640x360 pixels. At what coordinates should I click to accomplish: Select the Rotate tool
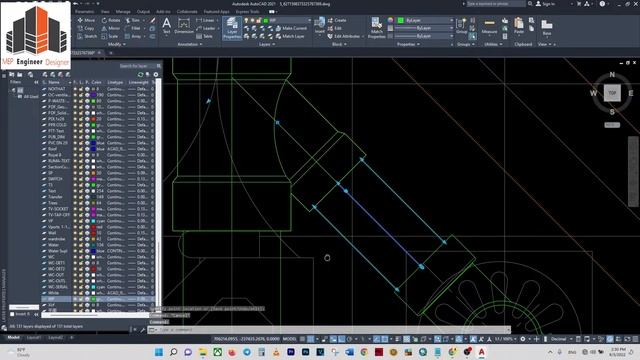[x=111, y=20]
